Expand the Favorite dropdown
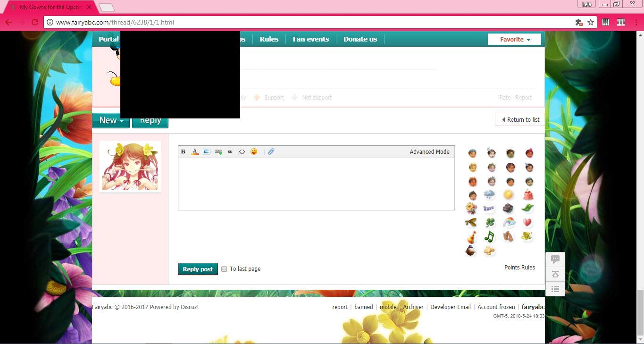Image resolution: width=644 pixels, height=344 pixels. pos(515,40)
